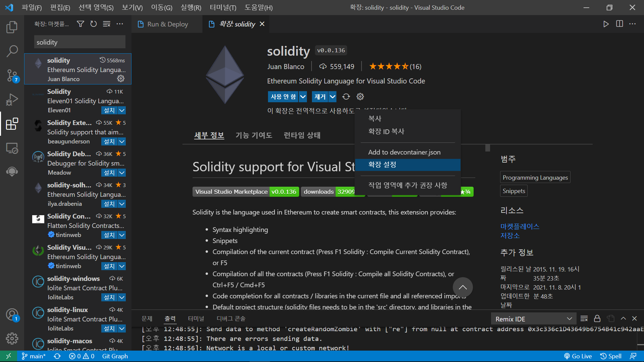
Task: Click the split editor right icon
Action: click(620, 24)
